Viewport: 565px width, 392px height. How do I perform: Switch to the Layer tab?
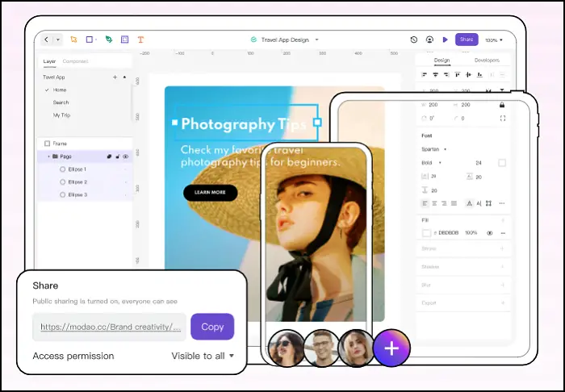coord(49,61)
